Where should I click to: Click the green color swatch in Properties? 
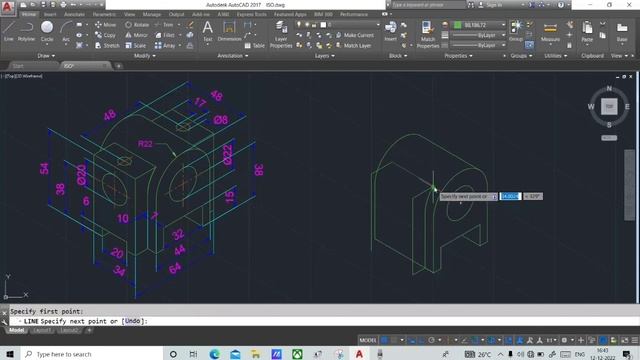tap(458, 25)
